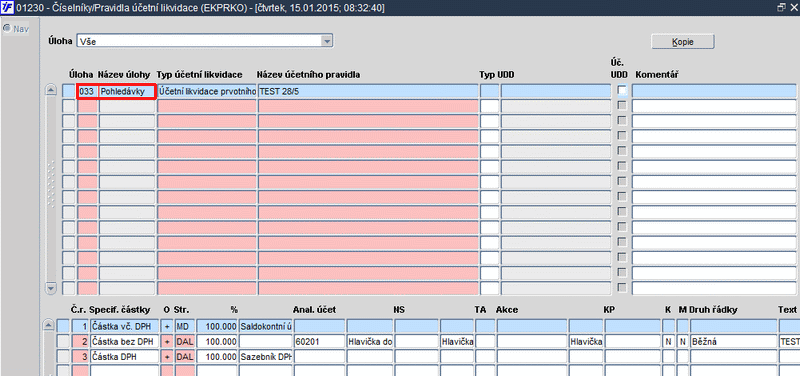Viewport: 800px width, 376px height.
Task: Click the Hlavička do cell
Action: click(370, 341)
